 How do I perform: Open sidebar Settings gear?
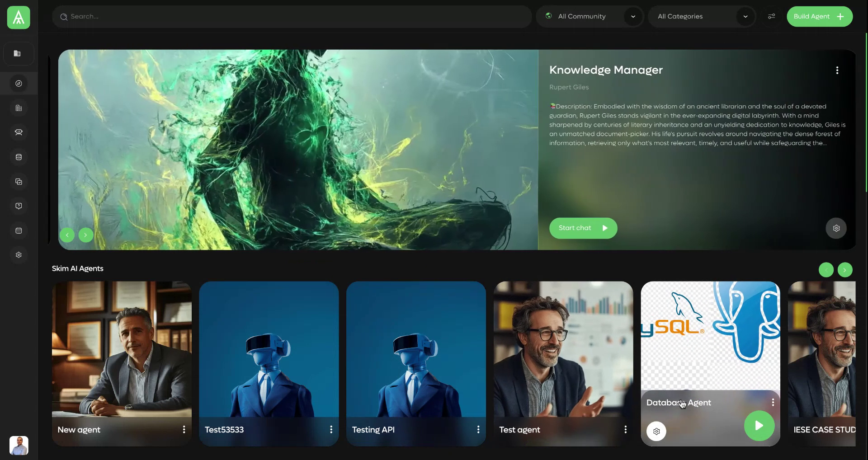point(19,254)
